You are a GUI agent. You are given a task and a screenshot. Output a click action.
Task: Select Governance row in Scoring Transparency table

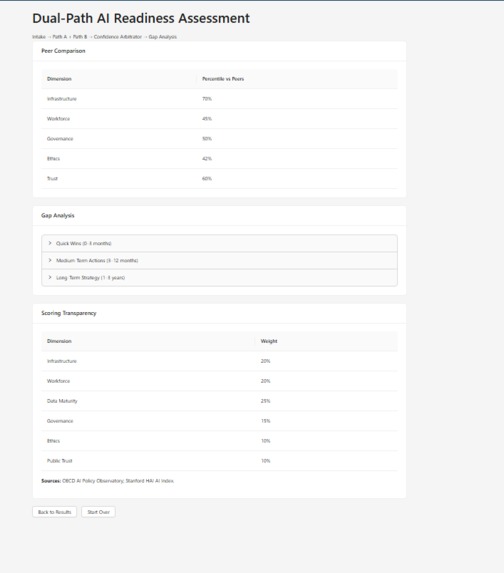point(219,421)
